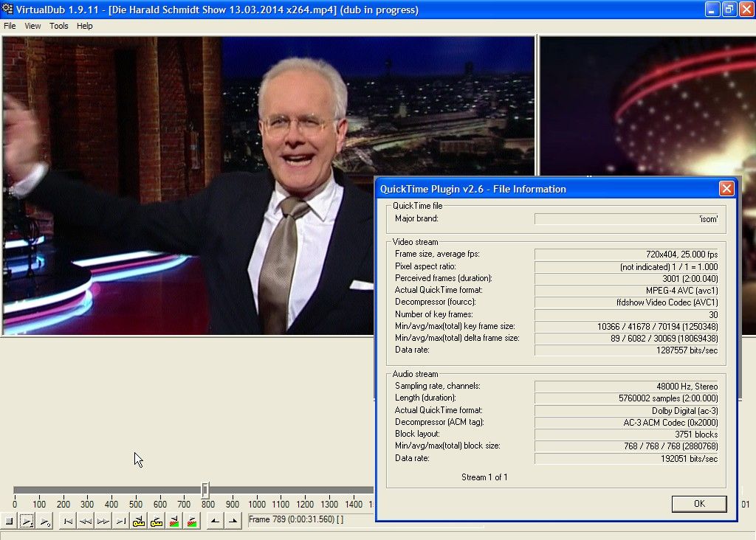Step backward one frame
The height and width of the screenshot is (540, 756).
pyautogui.click(x=86, y=521)
